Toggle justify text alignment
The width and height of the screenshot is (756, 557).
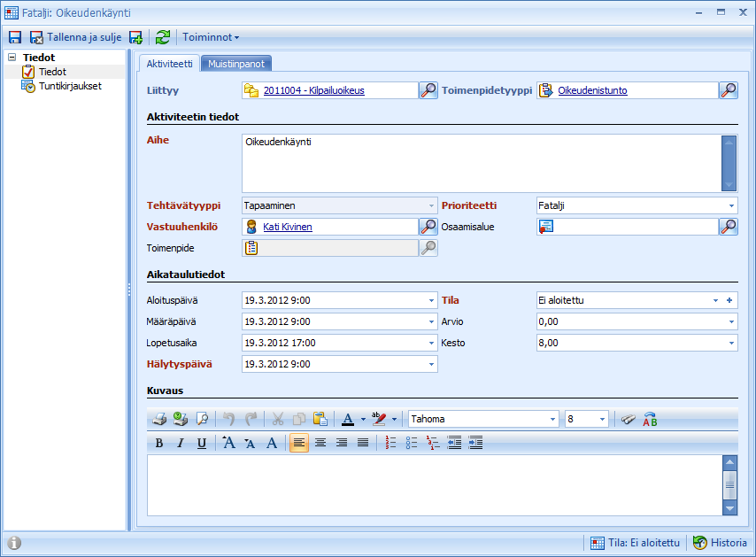tap(363, 443)
